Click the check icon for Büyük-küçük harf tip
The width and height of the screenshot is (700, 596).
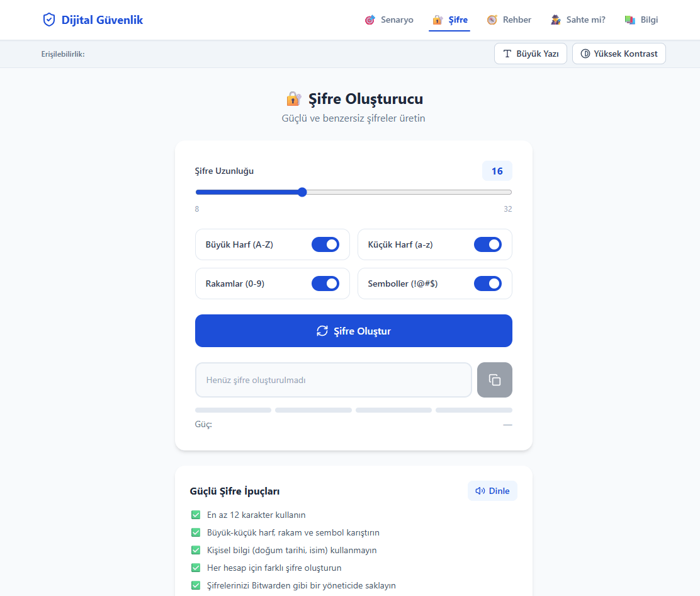tap(196, 532)
